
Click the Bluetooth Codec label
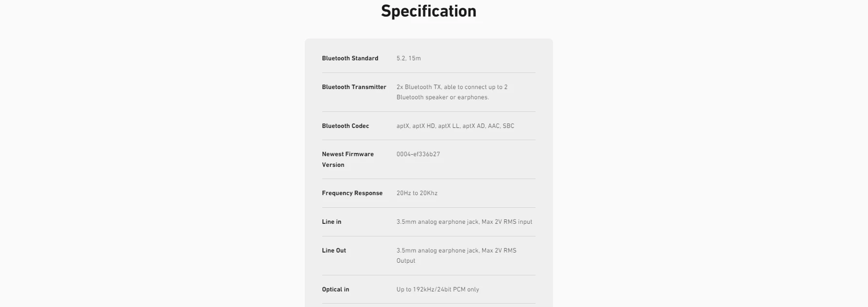[x=345, y=126]
